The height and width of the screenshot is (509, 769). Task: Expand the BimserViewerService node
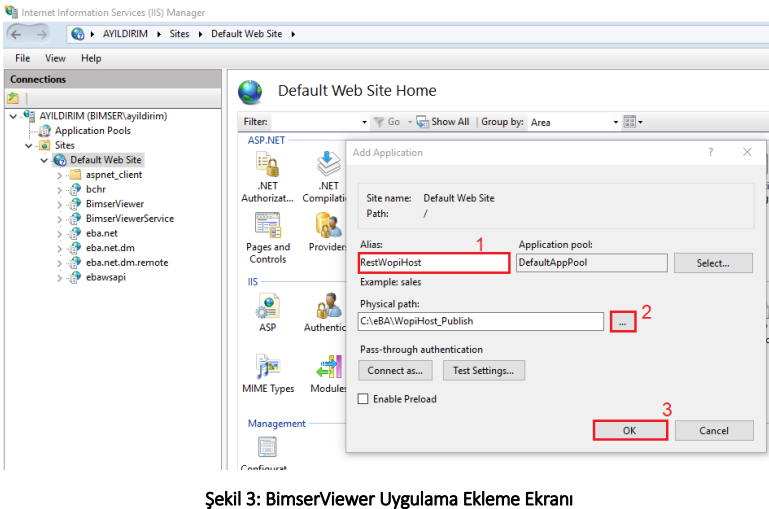click(x=59, y=219)
